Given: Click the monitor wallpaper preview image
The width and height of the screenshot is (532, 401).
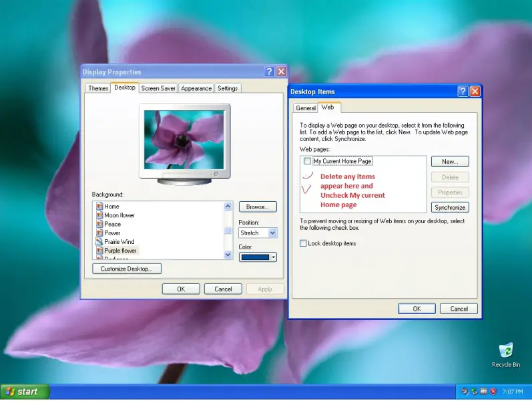Looking at the screenshot, I should pyautogui.click(x=184, y=140).
